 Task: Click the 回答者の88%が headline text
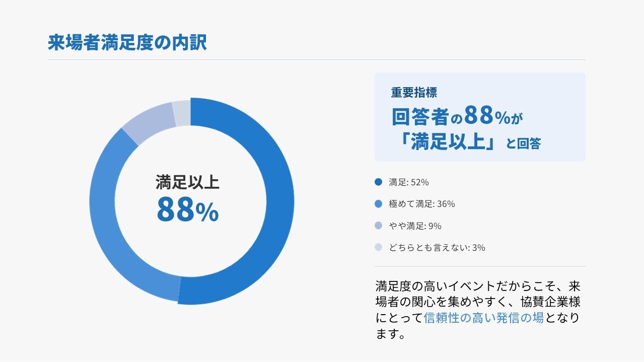[458, 116]
